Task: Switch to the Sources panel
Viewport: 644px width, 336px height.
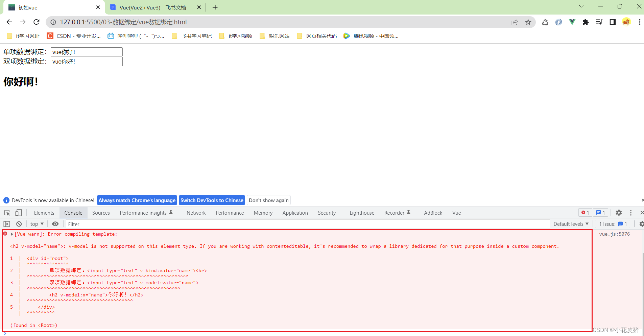Action: tap(101, 213)
